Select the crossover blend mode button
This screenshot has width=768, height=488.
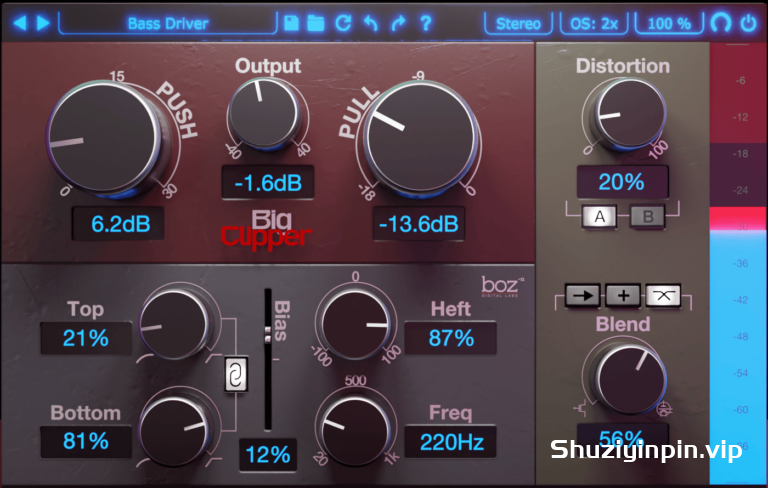663,295
